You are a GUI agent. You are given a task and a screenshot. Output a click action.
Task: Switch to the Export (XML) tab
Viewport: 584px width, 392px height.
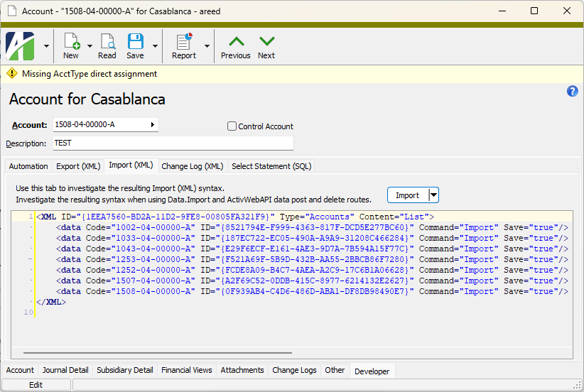click(x=78, y=166)
